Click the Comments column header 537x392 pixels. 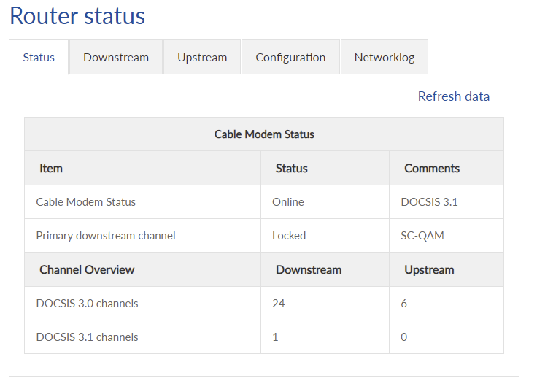pos(432,168)
